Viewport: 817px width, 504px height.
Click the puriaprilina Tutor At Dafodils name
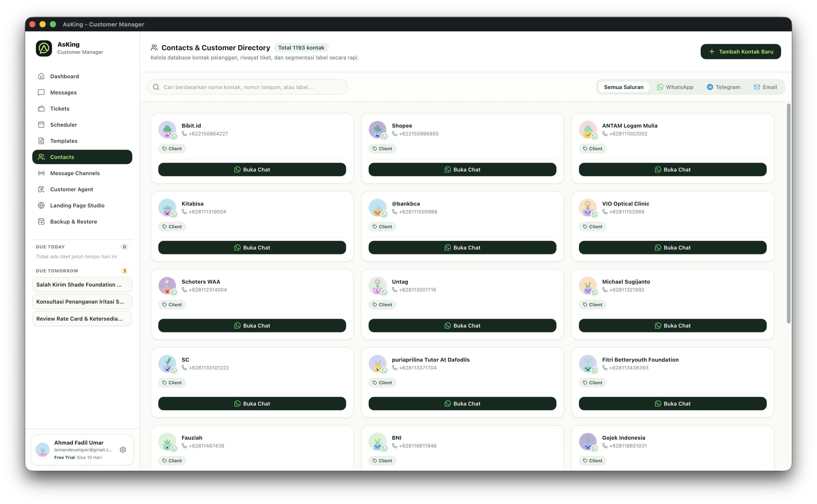tap(430, 360)
